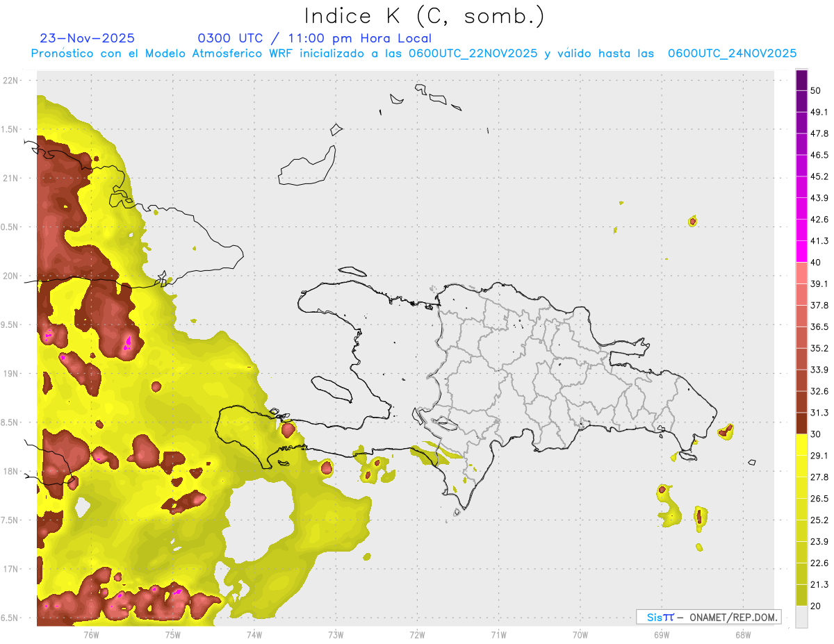Click the 19N latitude axis label
This screenshot has width=834, height=644.
11,374
